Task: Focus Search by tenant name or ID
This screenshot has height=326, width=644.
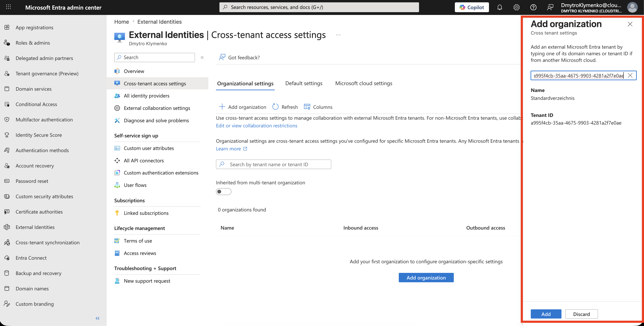Action: (274, 164)
